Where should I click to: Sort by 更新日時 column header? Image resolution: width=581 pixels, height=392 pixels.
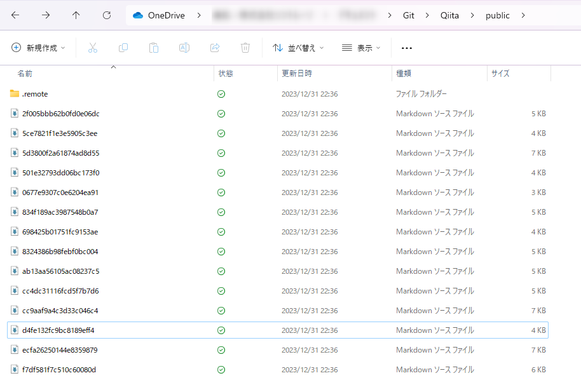coord(297,73)
